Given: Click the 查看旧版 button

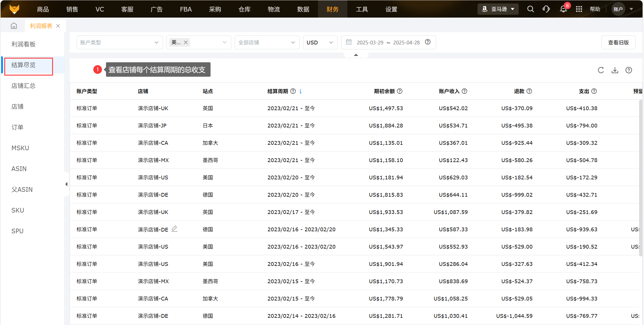Looking at the screenshot, I should [x=618, y=42].
